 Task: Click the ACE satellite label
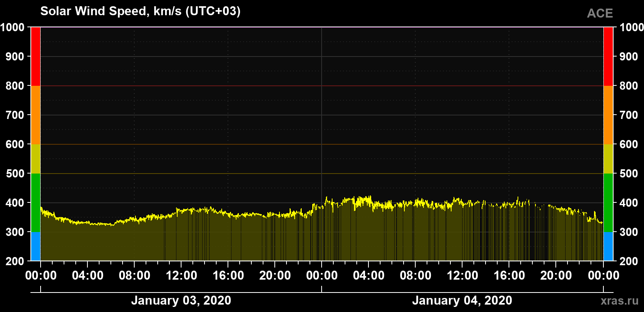pyautogui.click(x=600, y=13)
